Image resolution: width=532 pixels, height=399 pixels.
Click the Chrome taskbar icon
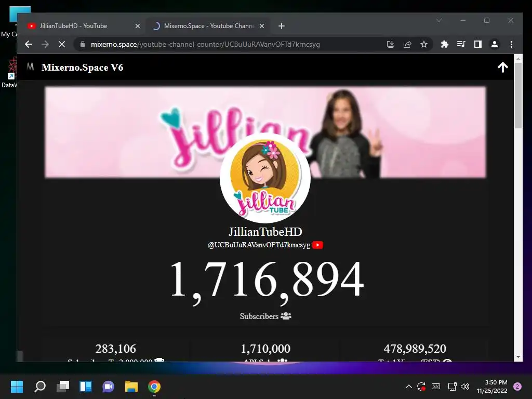pos(154,387)
